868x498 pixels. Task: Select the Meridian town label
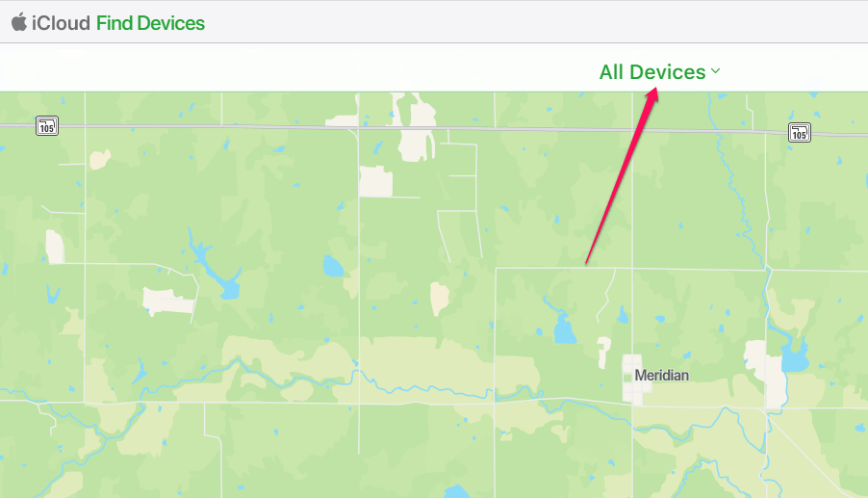coord(661,375)
